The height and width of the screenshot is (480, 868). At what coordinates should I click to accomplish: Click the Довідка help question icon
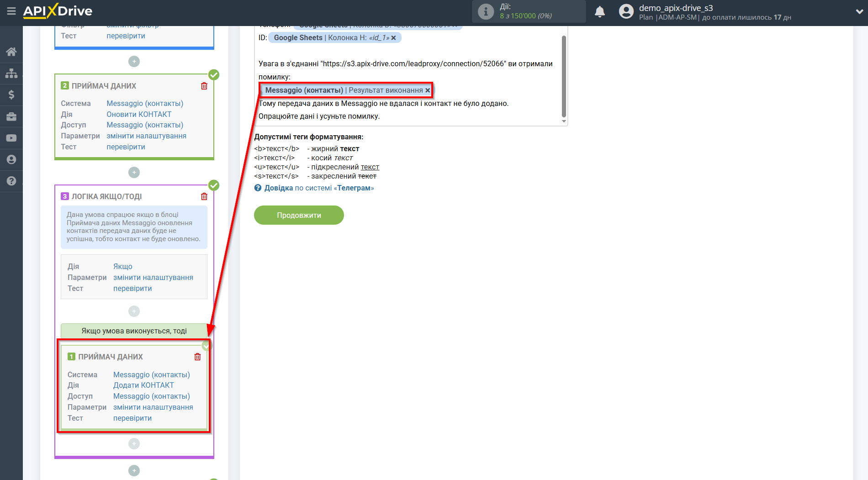(x=258, y=188)
